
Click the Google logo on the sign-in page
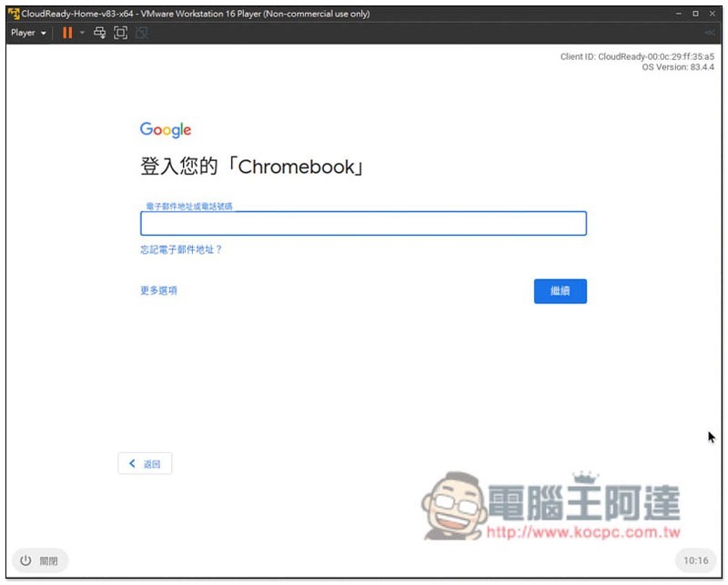tap(164, 129)
